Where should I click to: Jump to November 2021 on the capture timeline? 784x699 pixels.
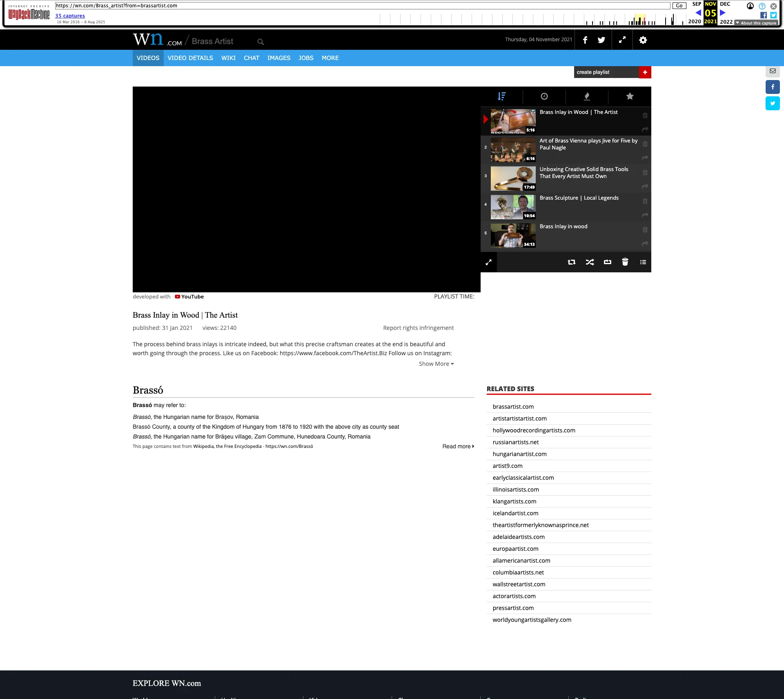coord(710,12)
